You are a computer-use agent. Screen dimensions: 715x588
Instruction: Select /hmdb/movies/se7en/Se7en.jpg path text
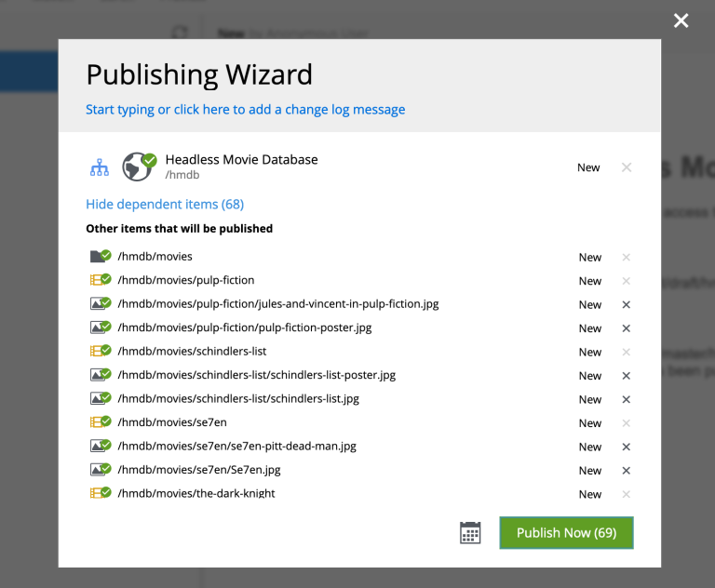[x=199, y=470]
